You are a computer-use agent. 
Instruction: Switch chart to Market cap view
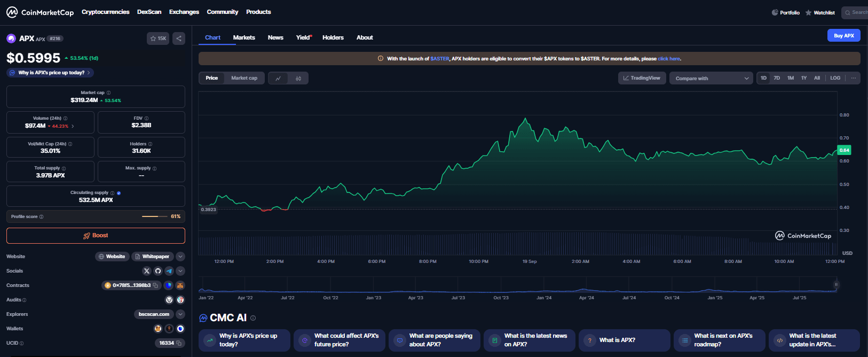coord(244,78)
